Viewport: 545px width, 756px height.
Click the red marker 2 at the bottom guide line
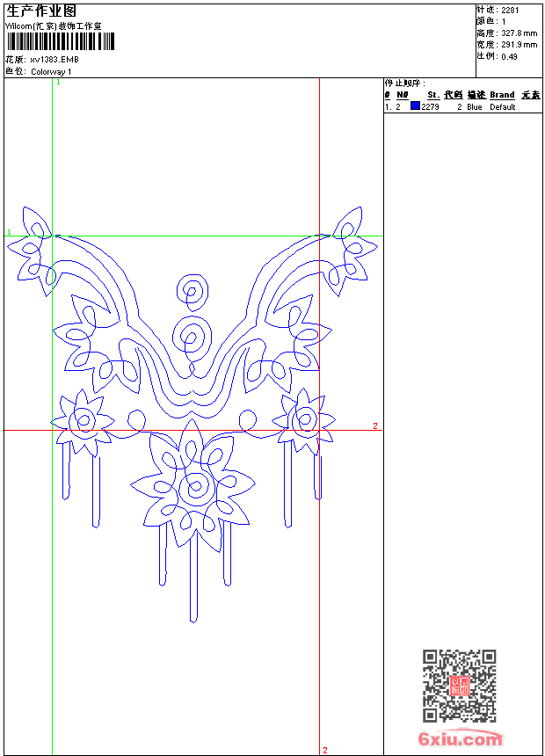[x=325, y=750]
